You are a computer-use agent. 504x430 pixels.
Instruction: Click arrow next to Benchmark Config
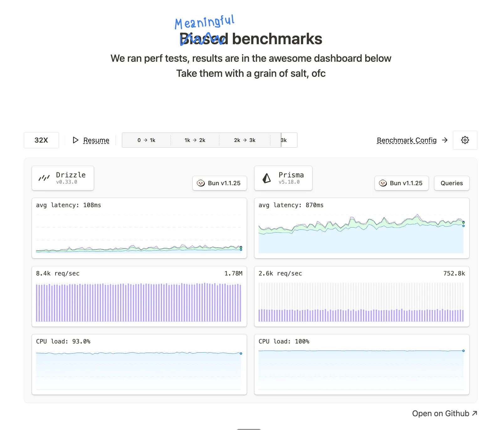444,140
